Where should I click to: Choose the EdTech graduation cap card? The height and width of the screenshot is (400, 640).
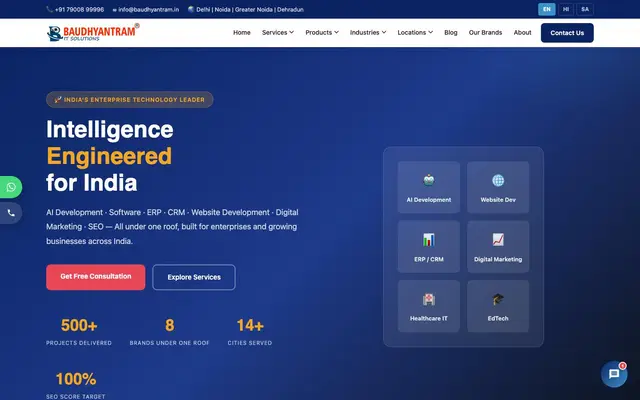coord(498,306)
